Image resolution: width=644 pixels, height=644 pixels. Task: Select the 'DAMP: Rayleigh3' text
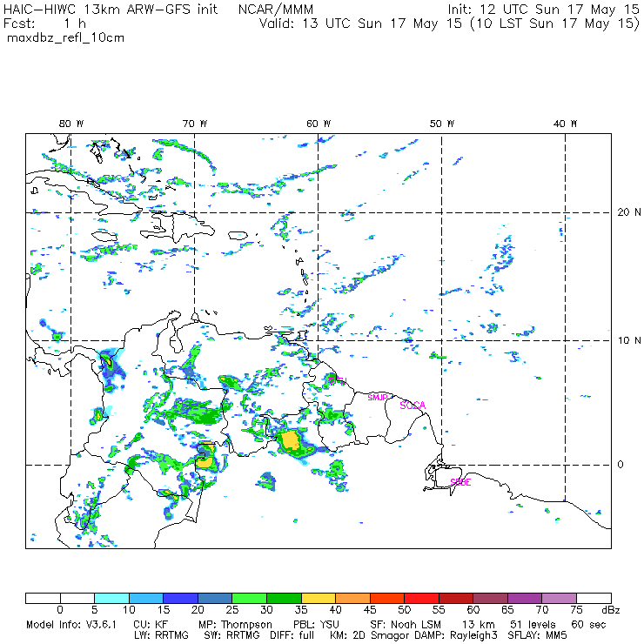[456, 636]
